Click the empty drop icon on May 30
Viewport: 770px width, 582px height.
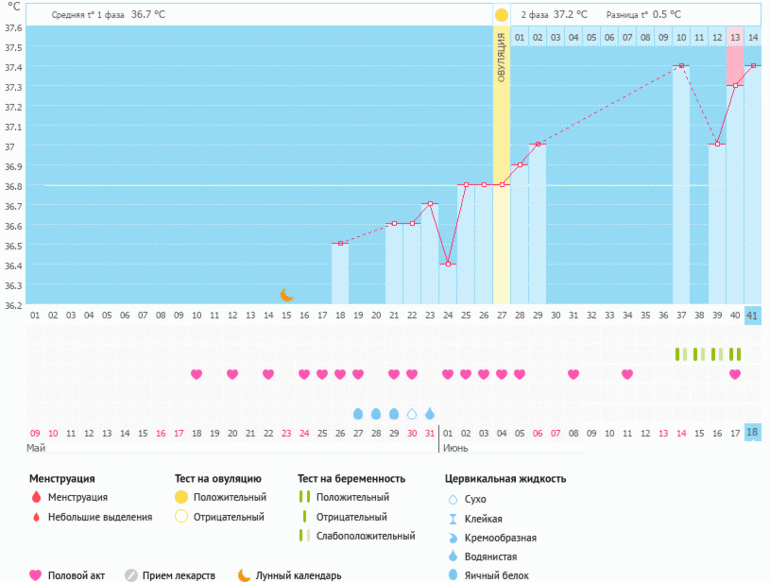tap(412, 413)
